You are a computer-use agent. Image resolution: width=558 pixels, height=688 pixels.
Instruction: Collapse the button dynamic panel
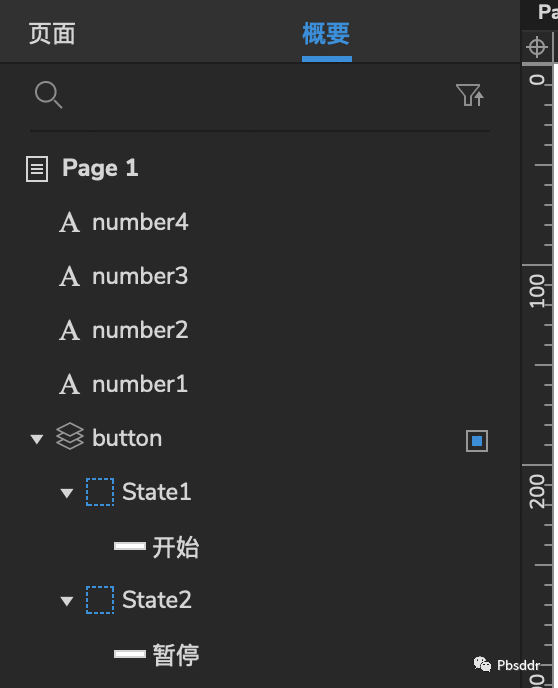[x=37, y=439]
